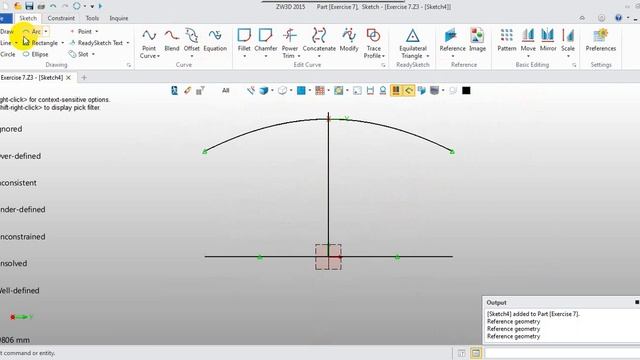Expand the Rectangle options dropdown
Viewport: 640px width, 360px height.
tap(62, 43)
